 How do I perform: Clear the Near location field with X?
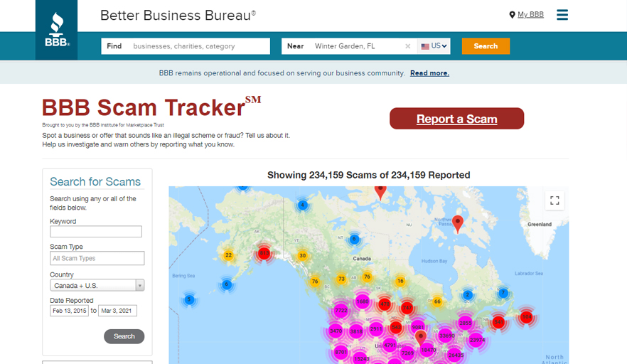(408, 46)
